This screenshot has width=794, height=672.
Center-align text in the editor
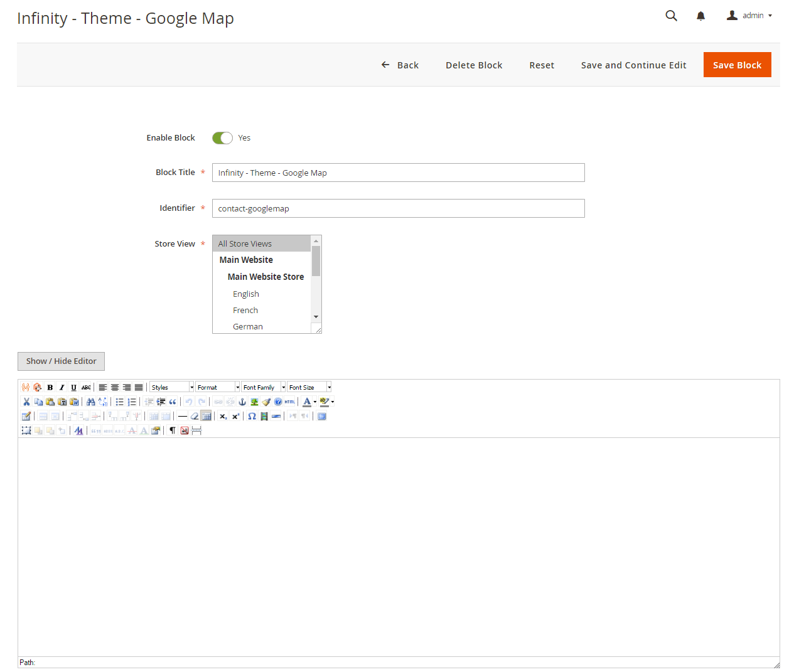[115, 387]
